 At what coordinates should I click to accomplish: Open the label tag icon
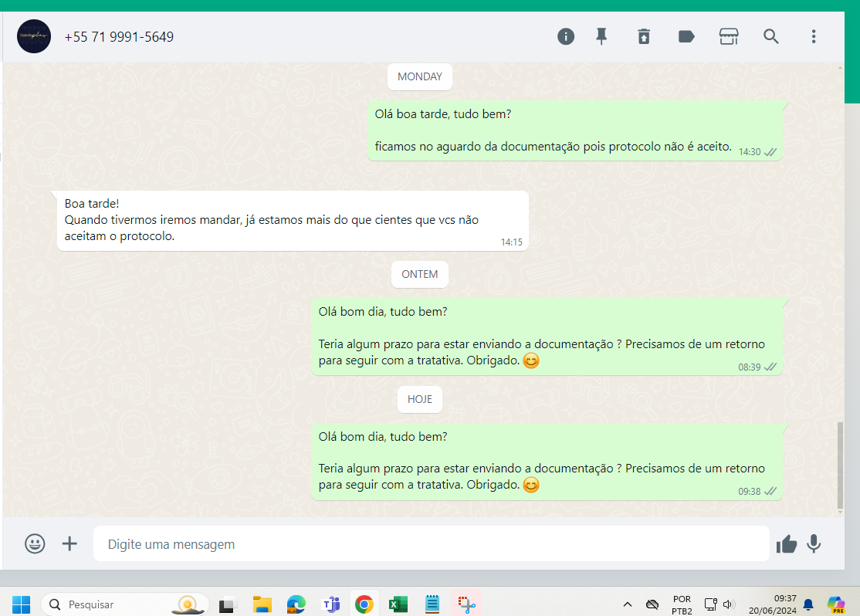click(686, 36)
